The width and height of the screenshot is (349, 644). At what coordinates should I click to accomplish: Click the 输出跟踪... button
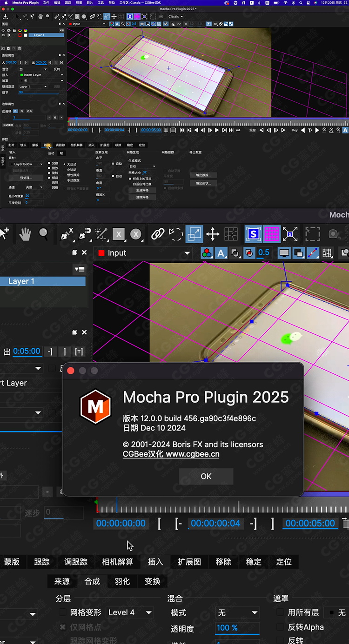[203, 175]
